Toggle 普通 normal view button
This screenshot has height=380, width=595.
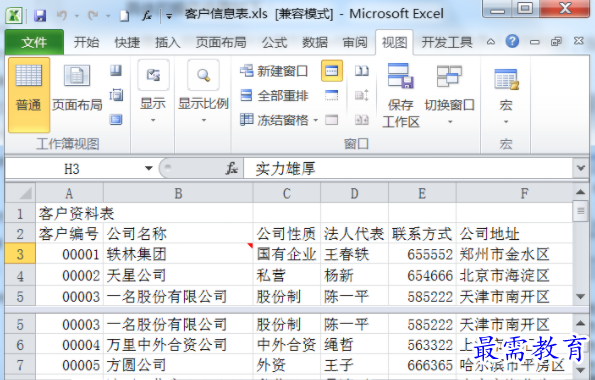pos(29,95)
